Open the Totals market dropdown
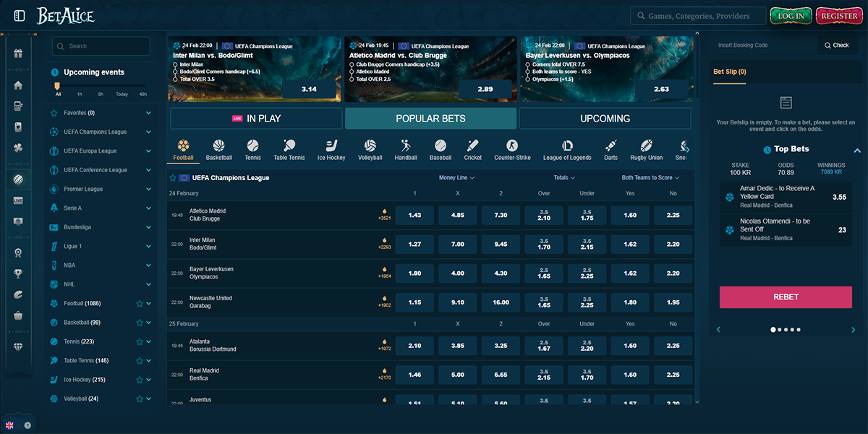This screenshot has height=434, width=868. (564, 177)
